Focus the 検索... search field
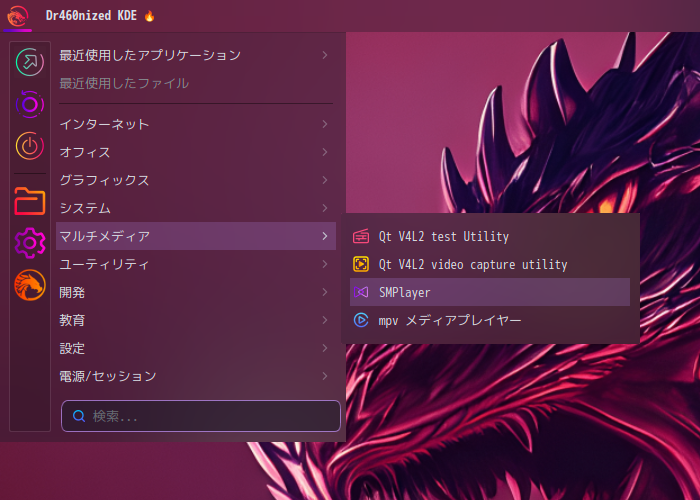 201,416
